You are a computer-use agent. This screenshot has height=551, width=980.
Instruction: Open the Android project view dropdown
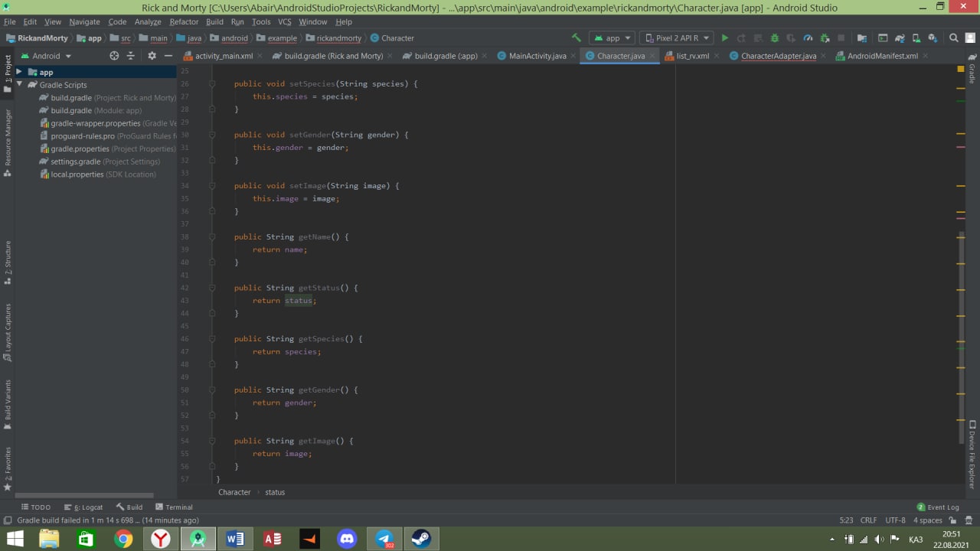click(46, 56)
